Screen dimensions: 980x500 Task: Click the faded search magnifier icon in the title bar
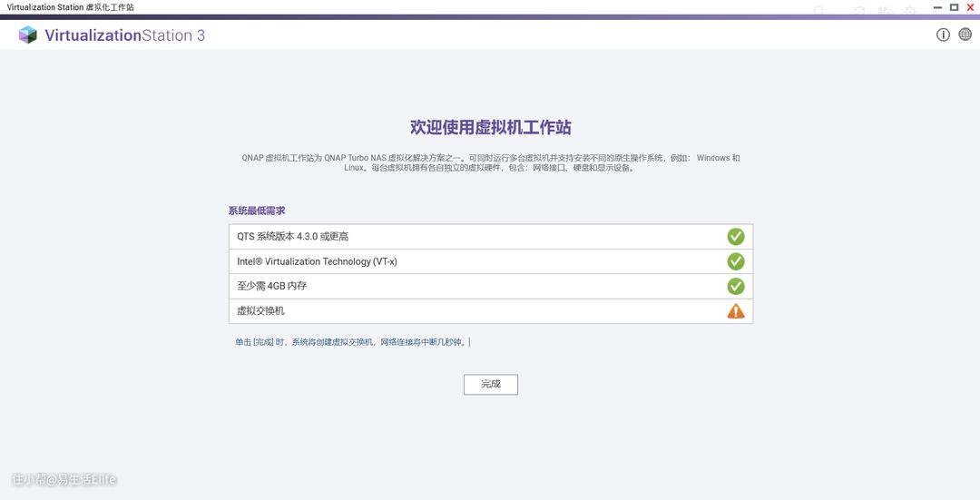click(819, 11)
